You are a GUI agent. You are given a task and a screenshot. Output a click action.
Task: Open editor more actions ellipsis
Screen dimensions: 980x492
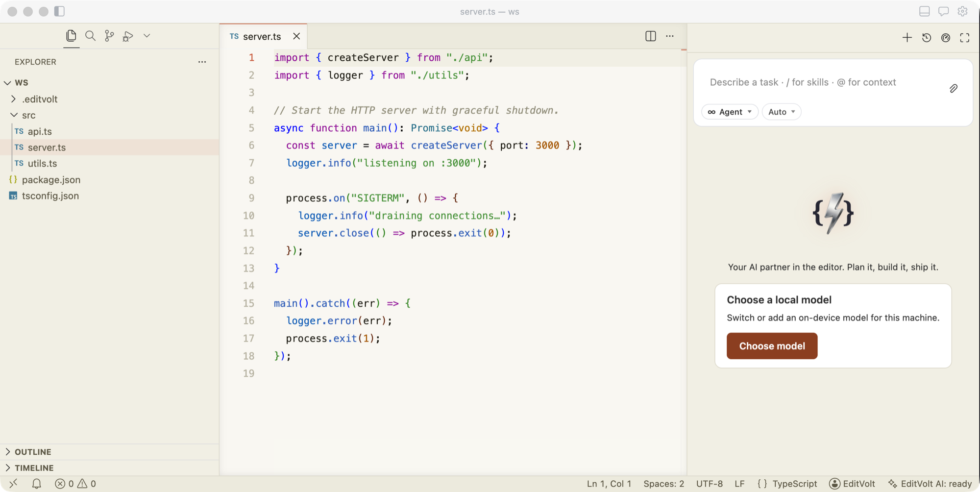(669, 36)
